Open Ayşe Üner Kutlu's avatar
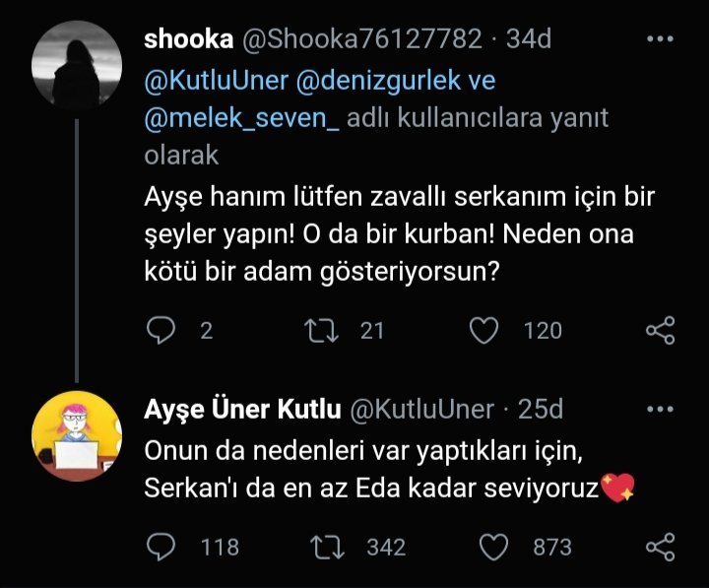Image resolution: width=709 pixels, height=588 pixels. [77, 434]
